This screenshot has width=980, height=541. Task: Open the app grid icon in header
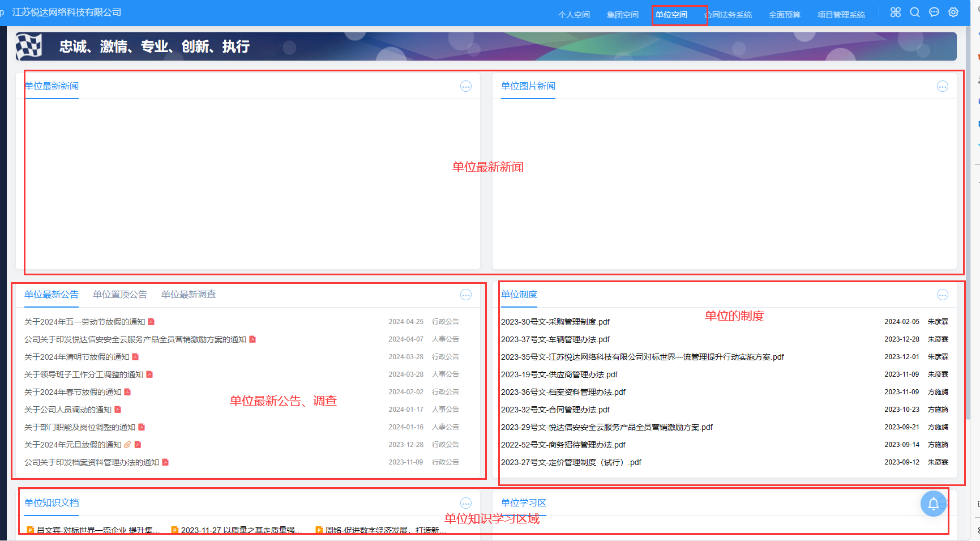[x=895, y=12]
